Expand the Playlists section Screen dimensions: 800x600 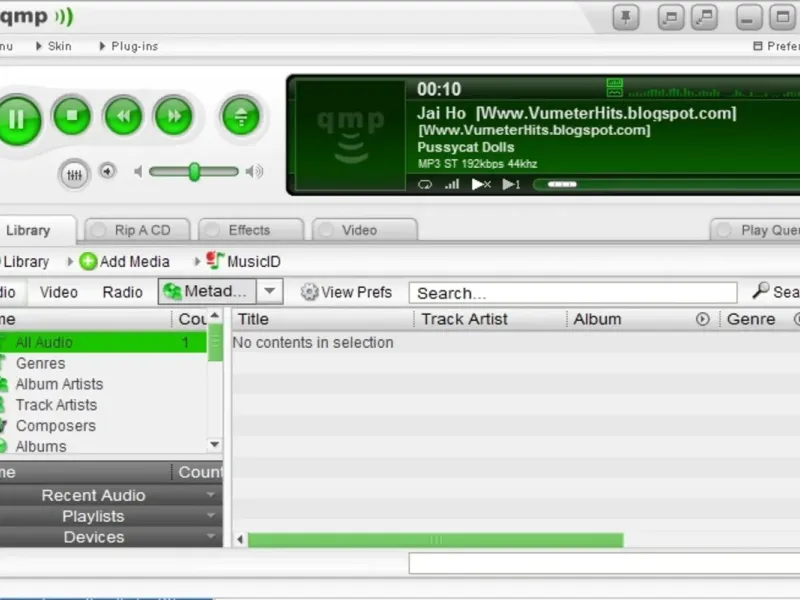coord(111,516)
